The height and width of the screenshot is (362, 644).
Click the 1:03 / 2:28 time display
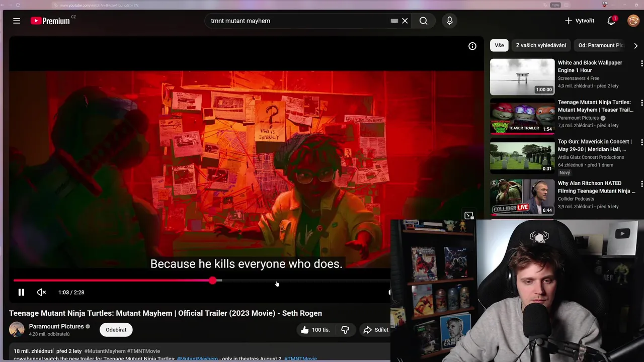tap(71, 292)
